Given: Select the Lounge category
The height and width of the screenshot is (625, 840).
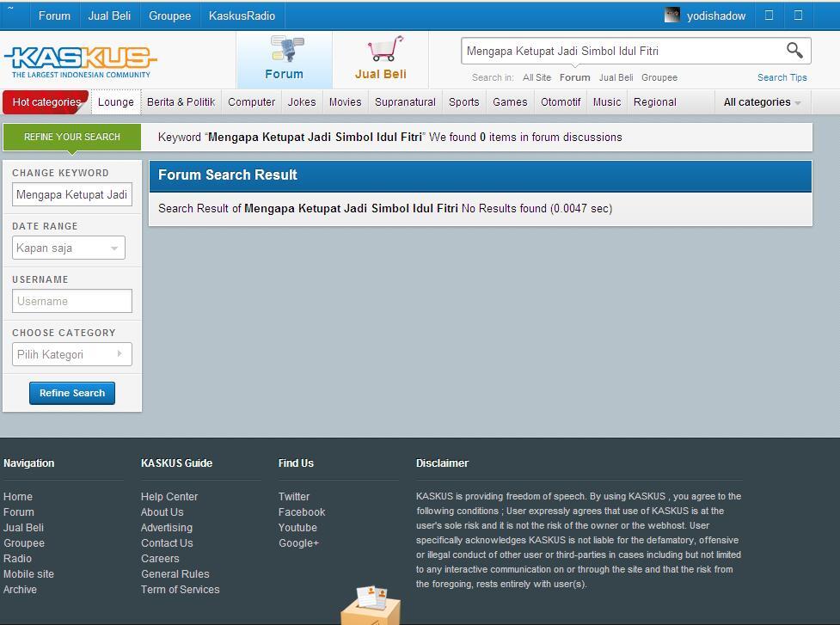Looking at the screenshot, I should click(x=116, y=101).
